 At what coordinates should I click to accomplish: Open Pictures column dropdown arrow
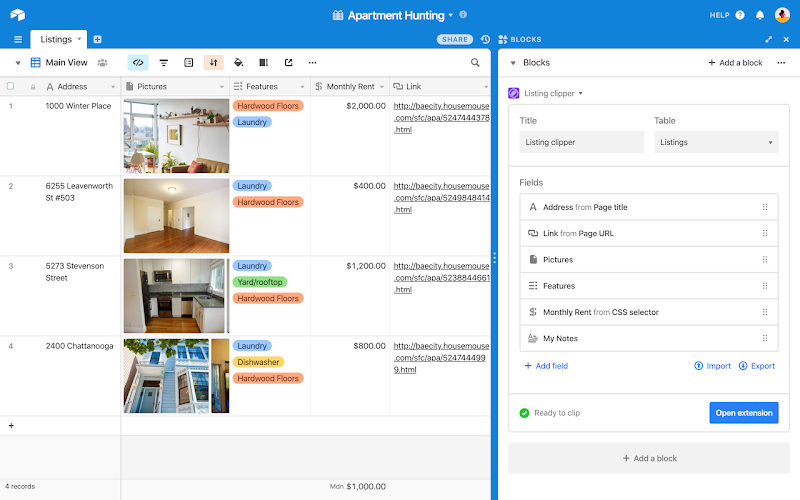(221, 87)
